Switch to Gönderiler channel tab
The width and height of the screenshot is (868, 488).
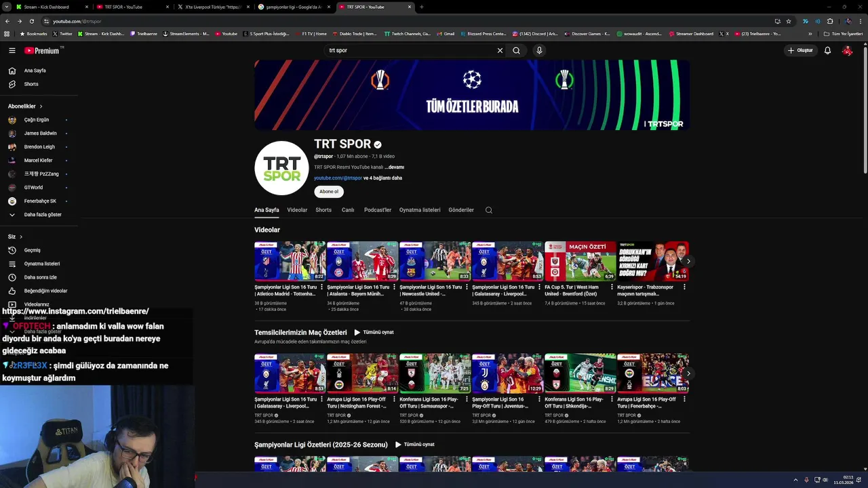[x=461, y=210]
